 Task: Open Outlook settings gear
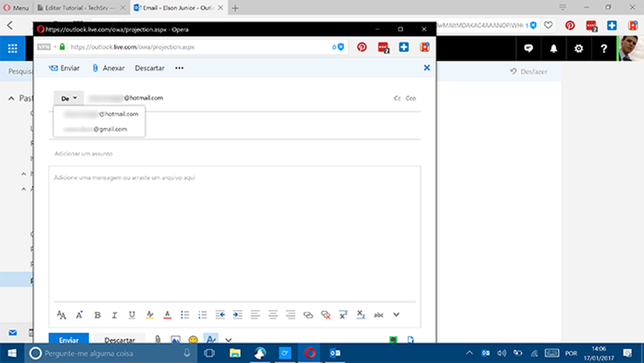(579, 48)
